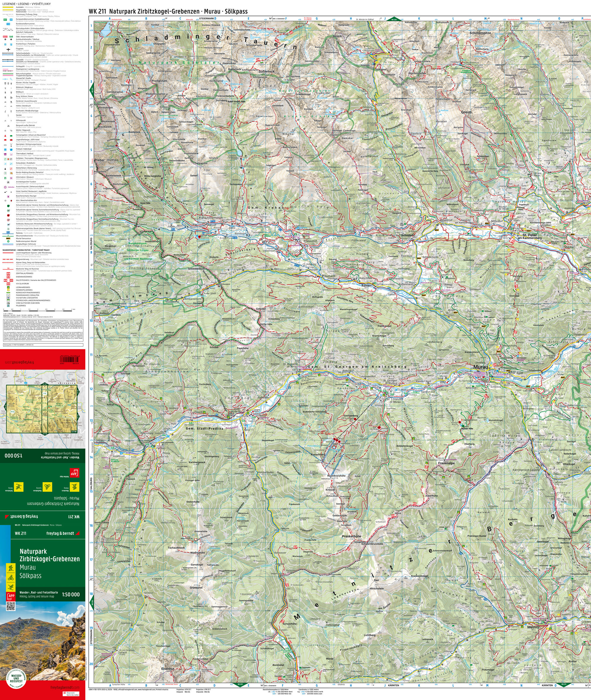Click the cycling icon on the front cover
Viewport: 591px width, 700px height.
coord(11,578)
